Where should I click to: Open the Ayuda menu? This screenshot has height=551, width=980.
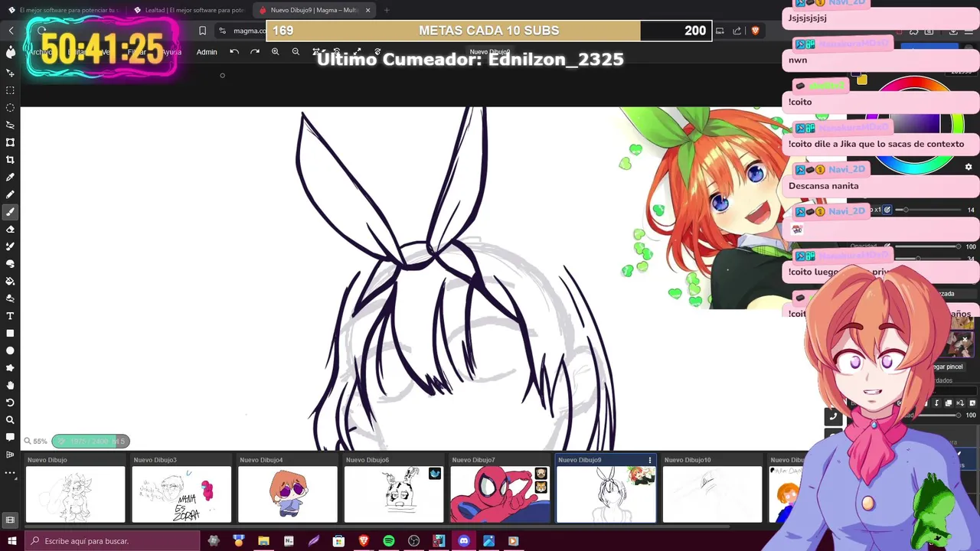(171, 52)
